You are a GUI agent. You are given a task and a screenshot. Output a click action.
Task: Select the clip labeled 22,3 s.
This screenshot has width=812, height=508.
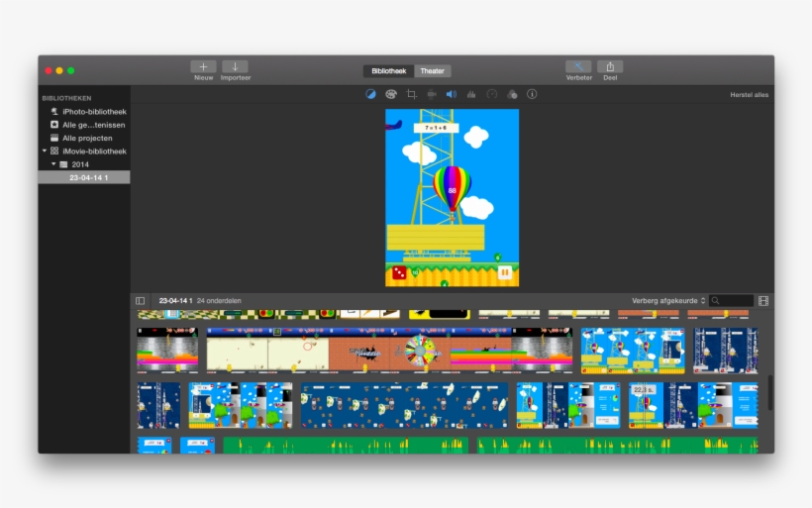tap(693, 405)
